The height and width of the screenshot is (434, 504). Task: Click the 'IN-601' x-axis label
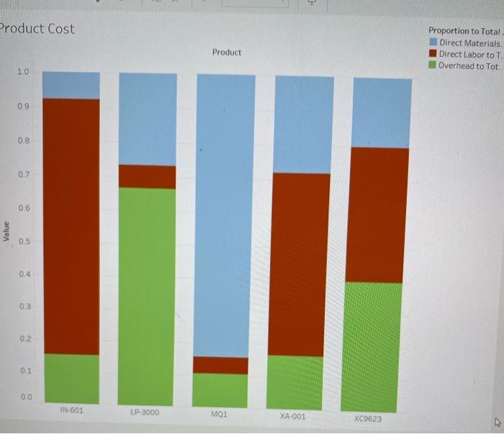[72, 410]
